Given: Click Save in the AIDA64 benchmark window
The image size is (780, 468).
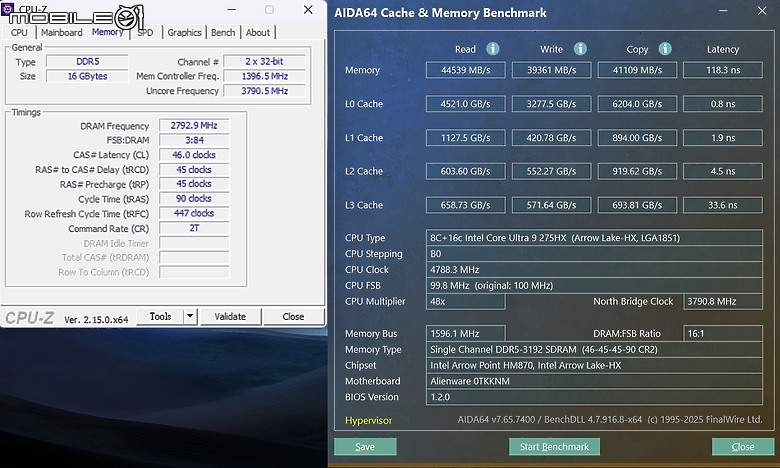Looking at the screenshot, I should 365,447.
